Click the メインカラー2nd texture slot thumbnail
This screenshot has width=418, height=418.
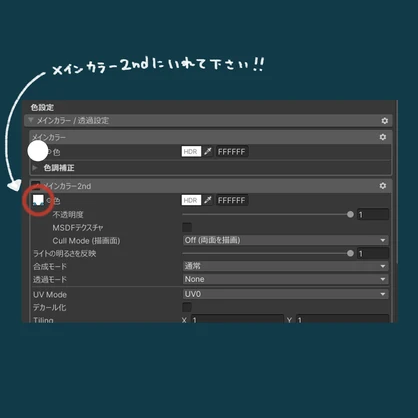pos(38,200)
